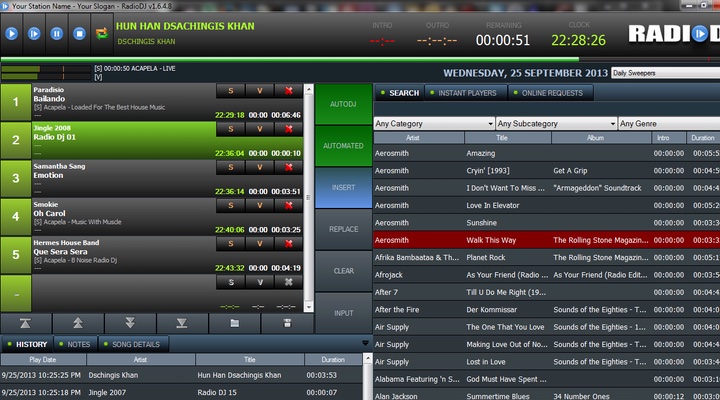Screen dimensions: 720x400
Task: Click the V button on Radio Dj 01 row
Action: click(x=259, y=129)
